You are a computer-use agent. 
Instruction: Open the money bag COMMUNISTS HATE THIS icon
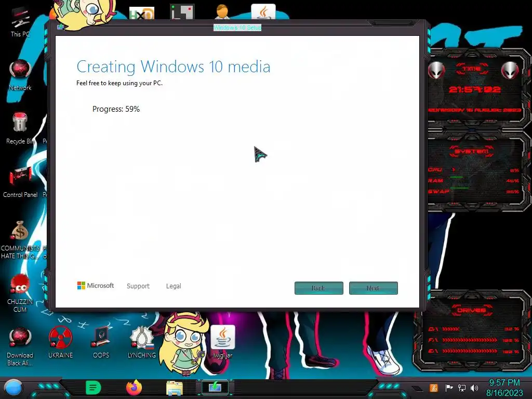20,239
